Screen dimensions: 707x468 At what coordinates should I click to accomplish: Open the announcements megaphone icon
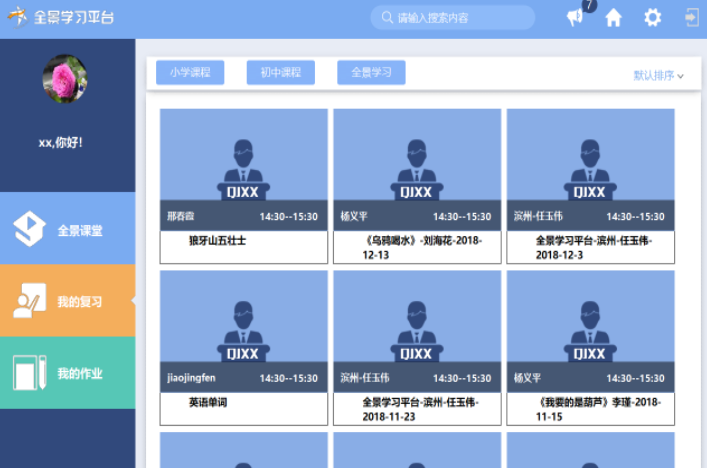pos(575,18)
